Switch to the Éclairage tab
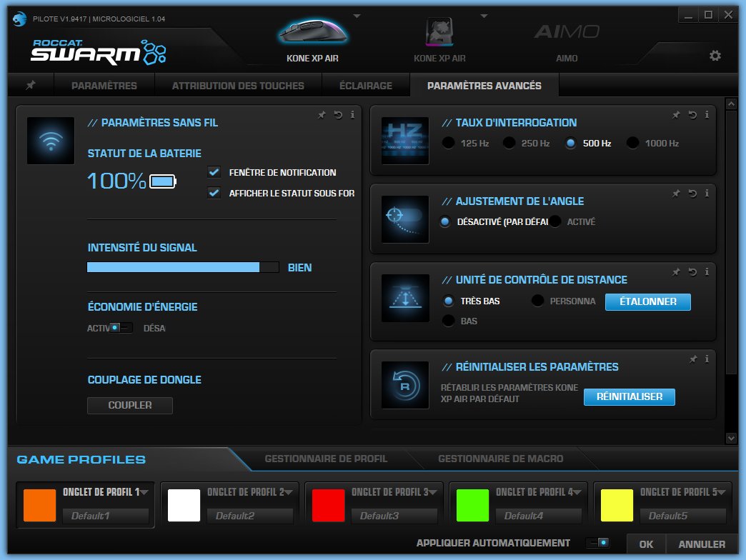This screenshot has width=746, height=560. coord(366,85)
